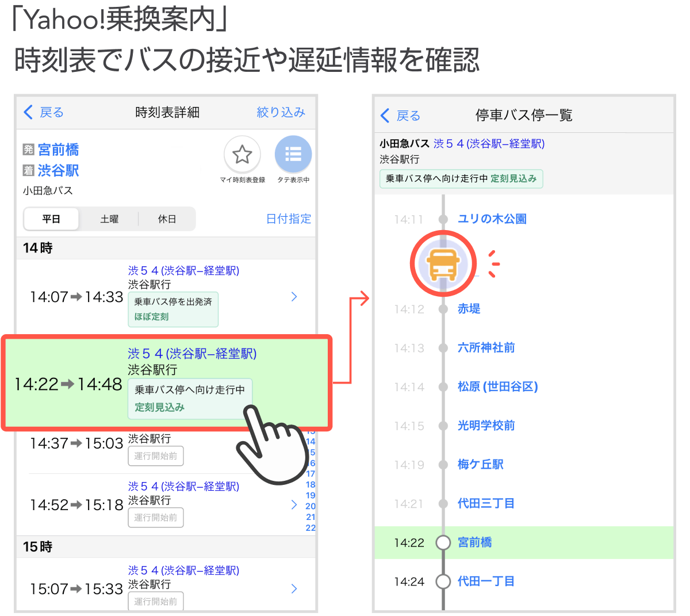Tap route marker circle at 代田一丁目

[x=443, y=581]
